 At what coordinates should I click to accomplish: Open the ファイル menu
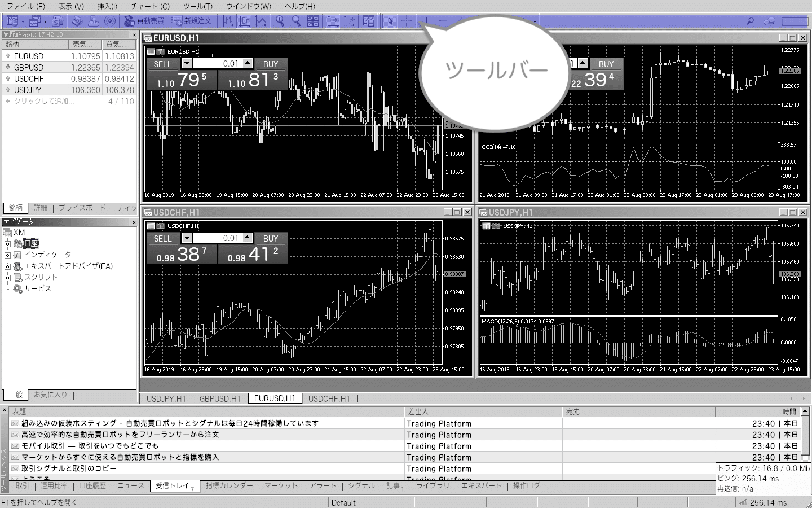point(26,6)
